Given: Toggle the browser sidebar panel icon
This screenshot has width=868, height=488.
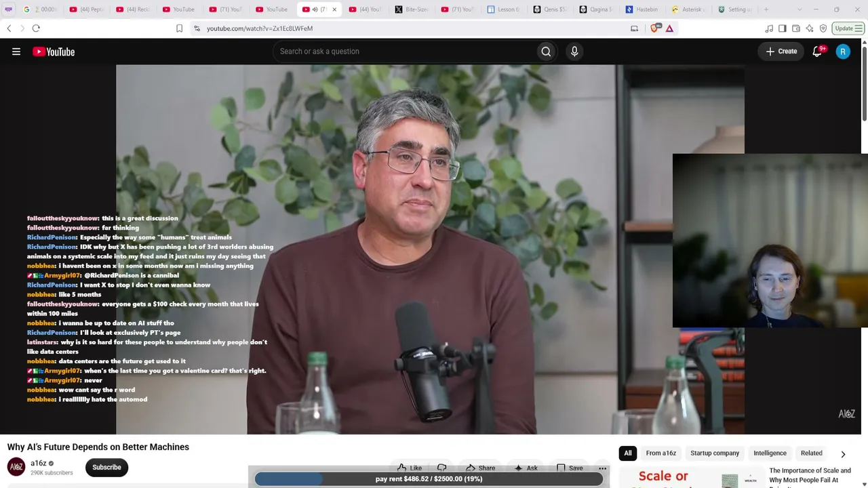Looking at the screenshot, I should point(783,28).
